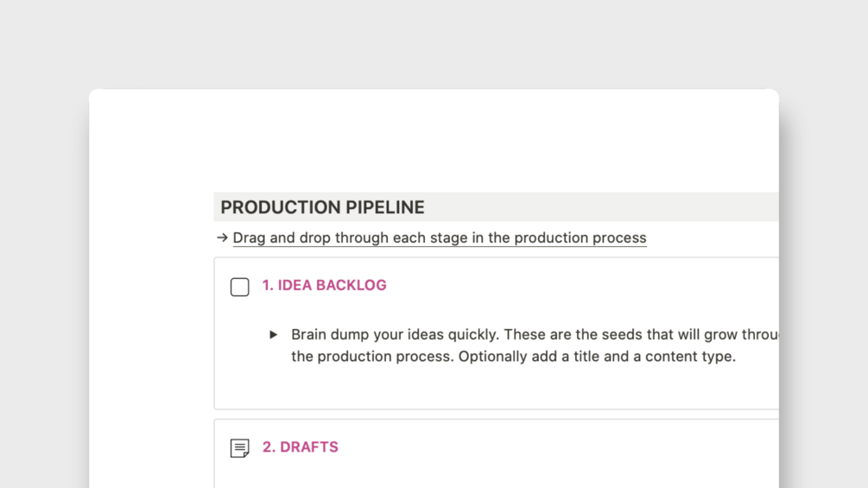Click the gray backdrop outside the page card
The image size is (868, 488).
pos(43,259)
